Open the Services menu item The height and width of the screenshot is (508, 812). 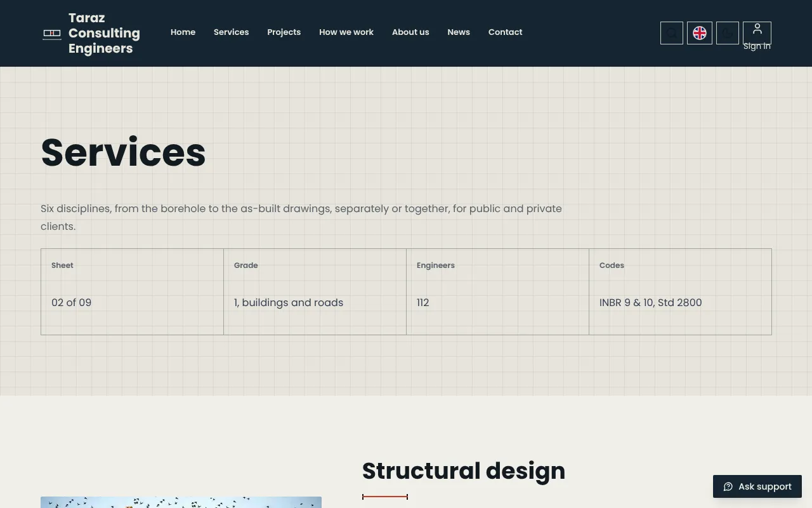click(231, 32)
